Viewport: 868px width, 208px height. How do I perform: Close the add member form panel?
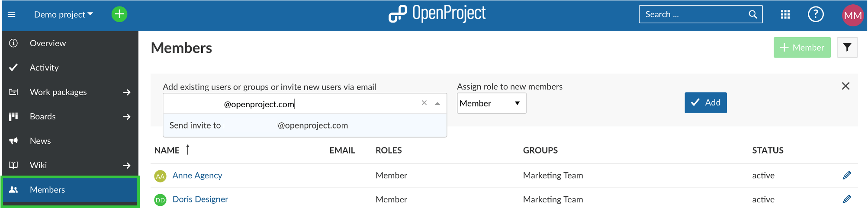[845, 86]
